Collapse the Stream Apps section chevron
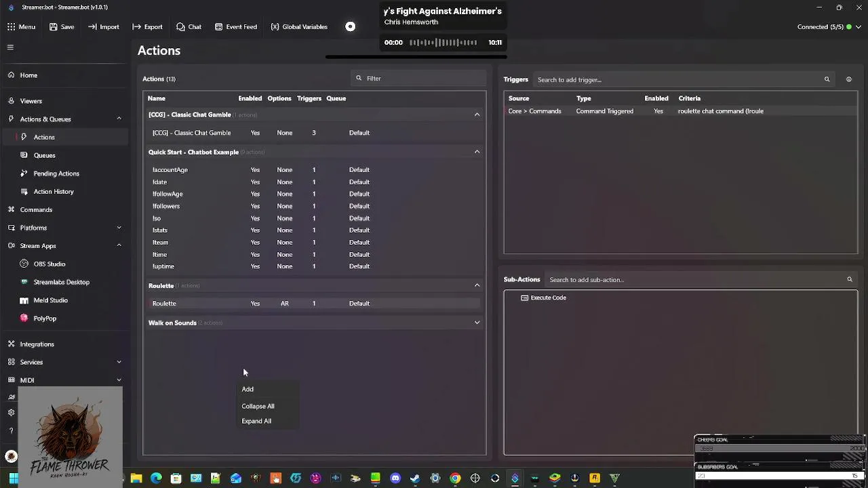The width and height of the screenshot is (868, 488). pos(119,245)
